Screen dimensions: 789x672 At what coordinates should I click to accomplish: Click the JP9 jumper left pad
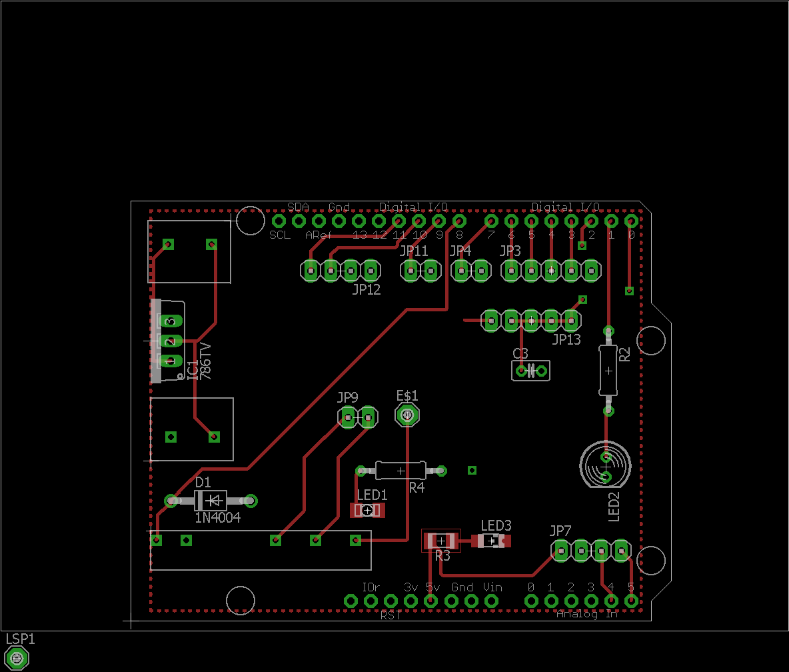pyautogui.click(x=348, y=418)
